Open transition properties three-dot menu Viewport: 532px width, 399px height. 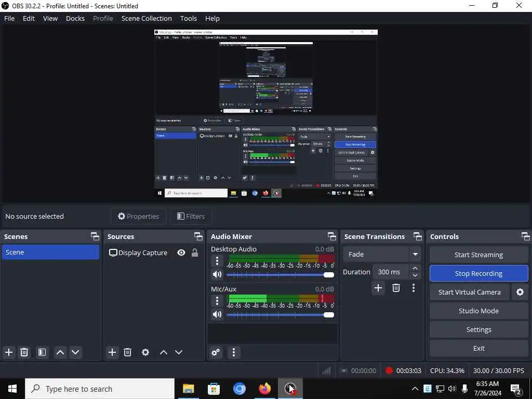[413, 288]
